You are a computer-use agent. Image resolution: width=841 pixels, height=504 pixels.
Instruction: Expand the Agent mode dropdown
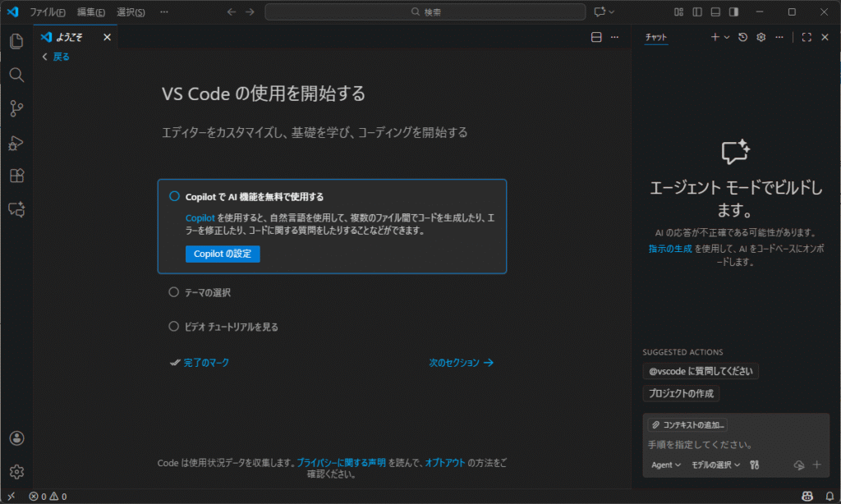click(666, 465)
